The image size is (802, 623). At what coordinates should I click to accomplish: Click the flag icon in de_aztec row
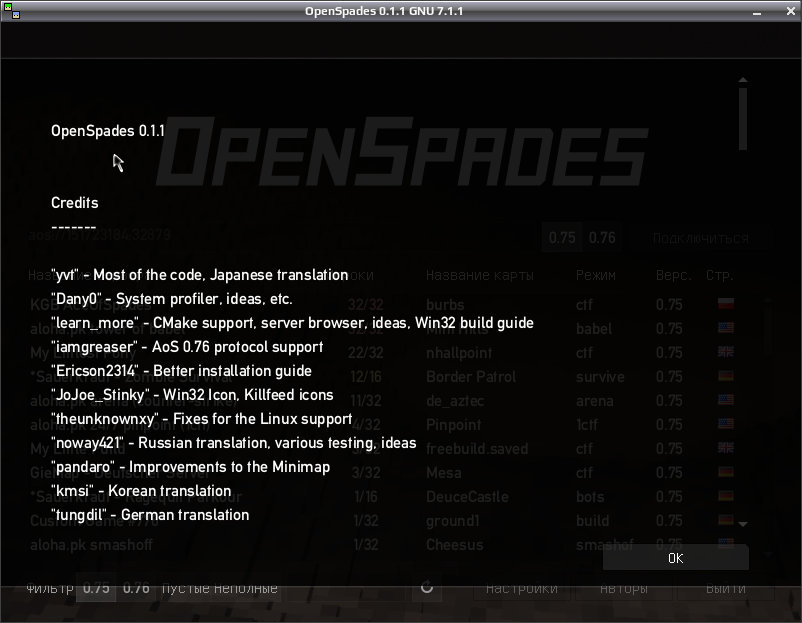726,399
